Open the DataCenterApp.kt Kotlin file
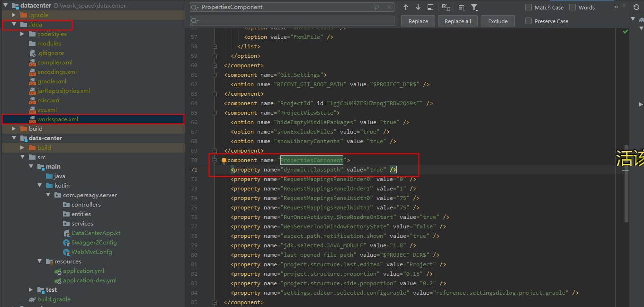 96,233
